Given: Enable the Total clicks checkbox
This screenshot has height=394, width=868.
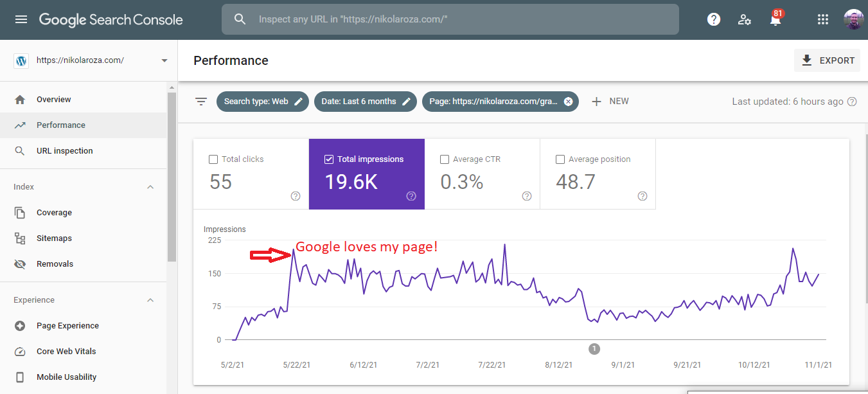Looking at the screenshot, I should coord(213,159).
